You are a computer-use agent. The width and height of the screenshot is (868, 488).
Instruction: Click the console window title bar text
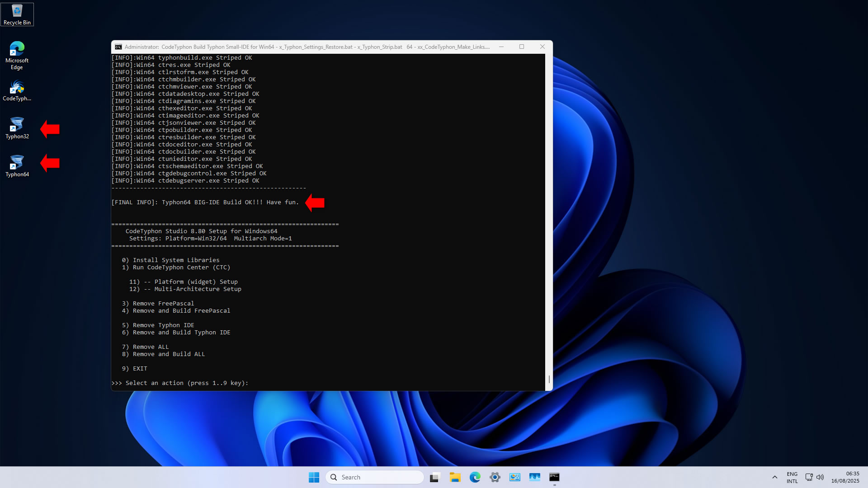(x=307, y=47)
